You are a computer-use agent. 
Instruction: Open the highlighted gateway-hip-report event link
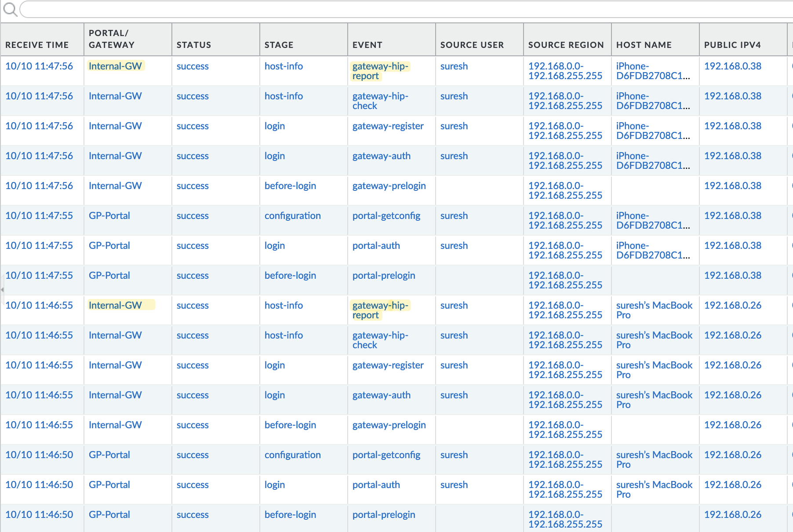click(380, 71)
